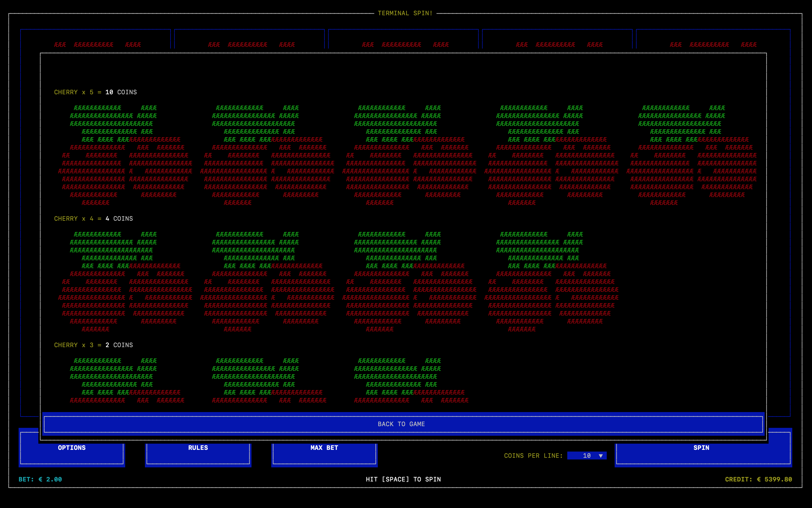The width and height of the screenshot is (812, 508).
Task: Click second cherry in the x5 row
Action: 267,155
